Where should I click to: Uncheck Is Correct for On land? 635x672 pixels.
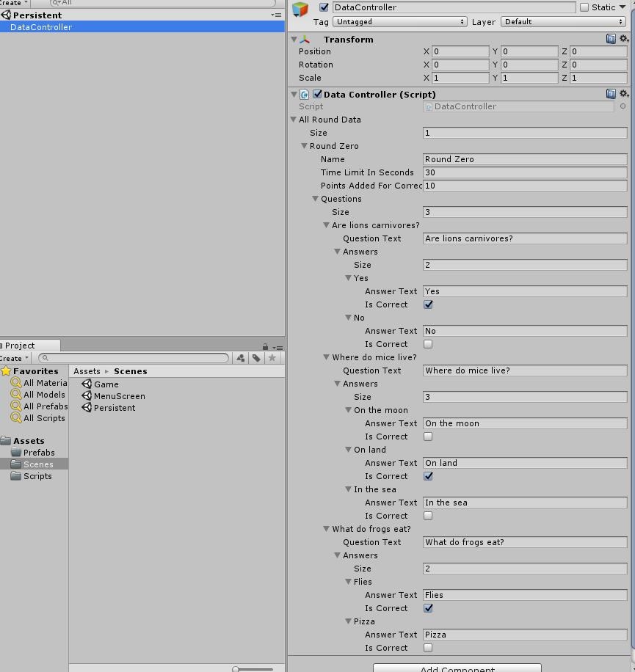pyautogui.click(x=428, y=475)
